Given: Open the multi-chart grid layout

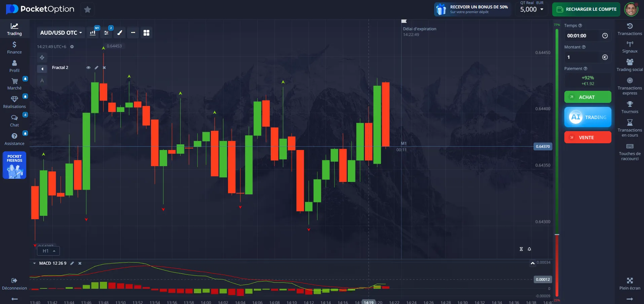Looking at the screenshot, I should tap(146, 33).
